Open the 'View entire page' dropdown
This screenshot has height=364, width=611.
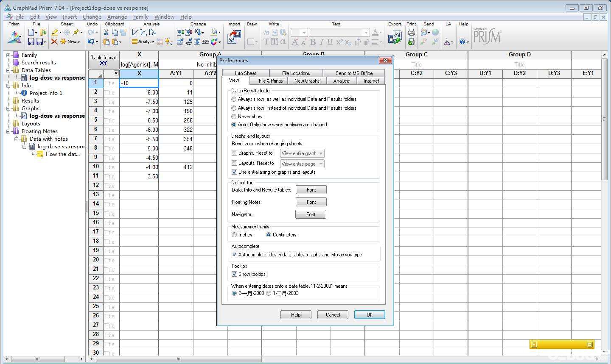coord(302,164)
